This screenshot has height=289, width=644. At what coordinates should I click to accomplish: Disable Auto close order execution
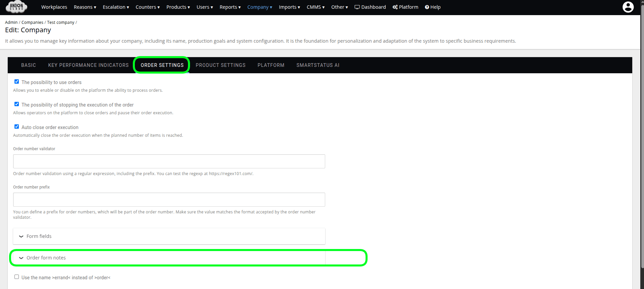[16, 127]
